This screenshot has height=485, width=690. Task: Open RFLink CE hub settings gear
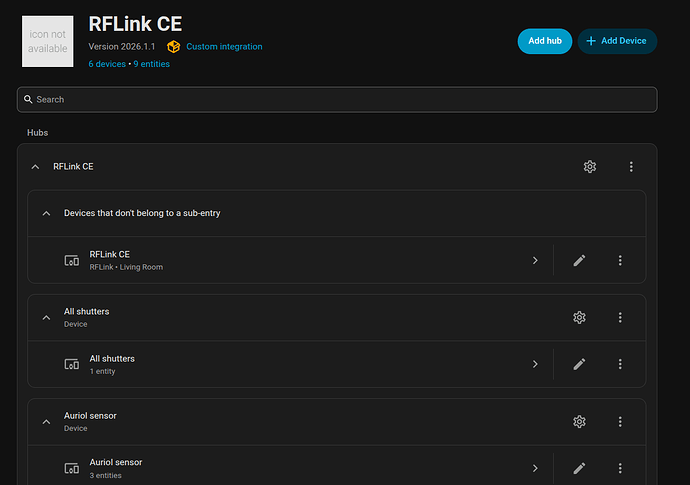tap(590, 167)
